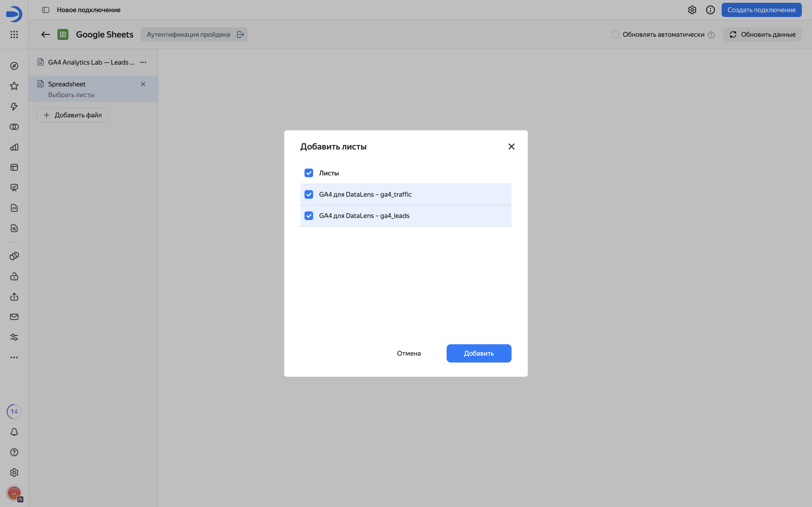Open the help question mark in sidebar
The width and height of the screenshot is (812, 507).
click(x=14, y=452)
